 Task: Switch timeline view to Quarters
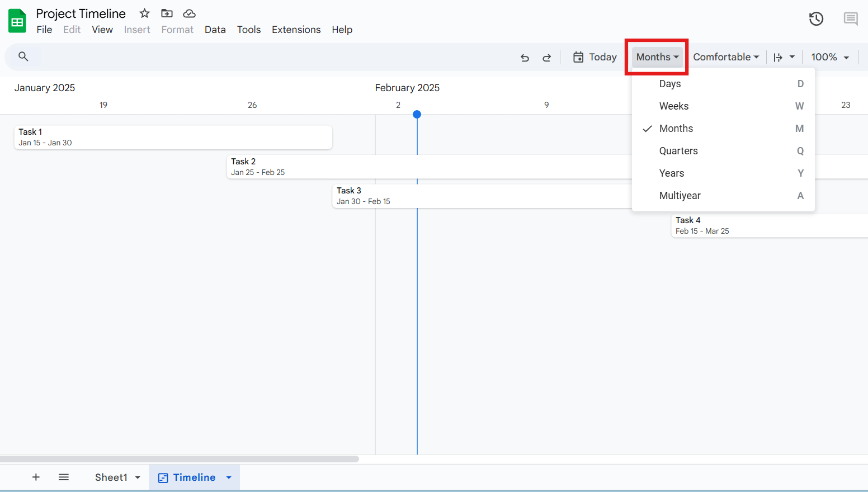click(x=678, y=151)
